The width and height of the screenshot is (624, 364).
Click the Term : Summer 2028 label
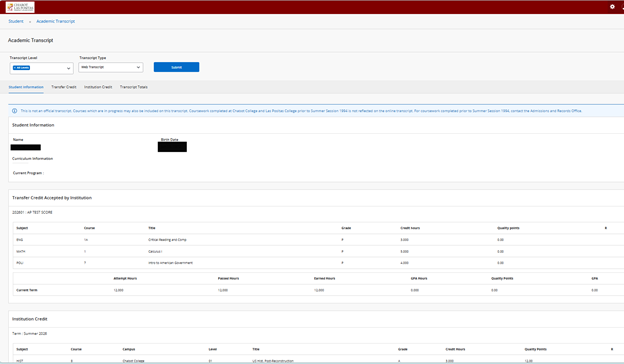pyautogui.click(x=29, y=334)
